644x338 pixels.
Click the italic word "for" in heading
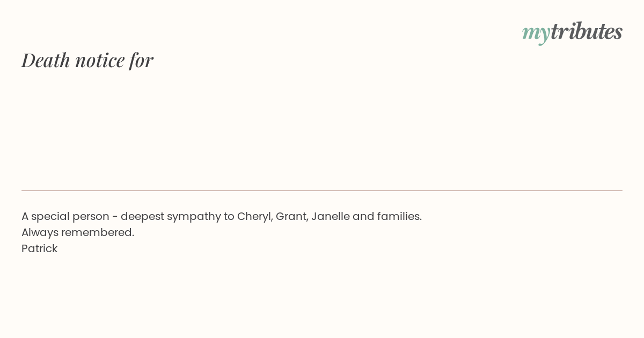(141, 60)
